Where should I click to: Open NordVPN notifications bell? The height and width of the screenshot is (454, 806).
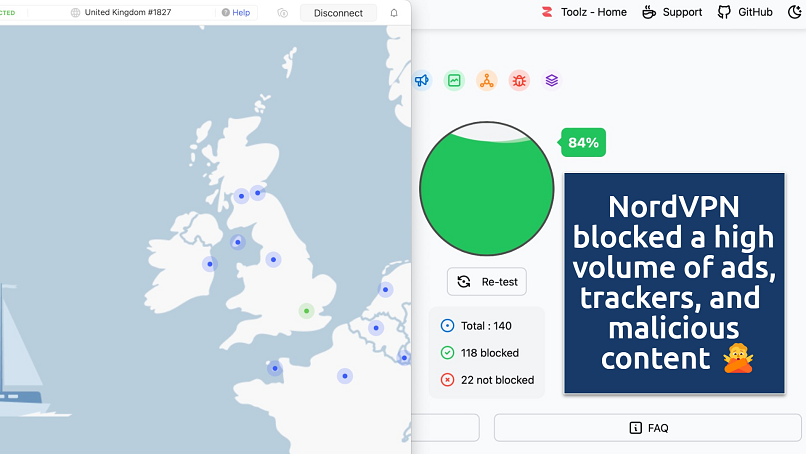(x=394, y=13)
